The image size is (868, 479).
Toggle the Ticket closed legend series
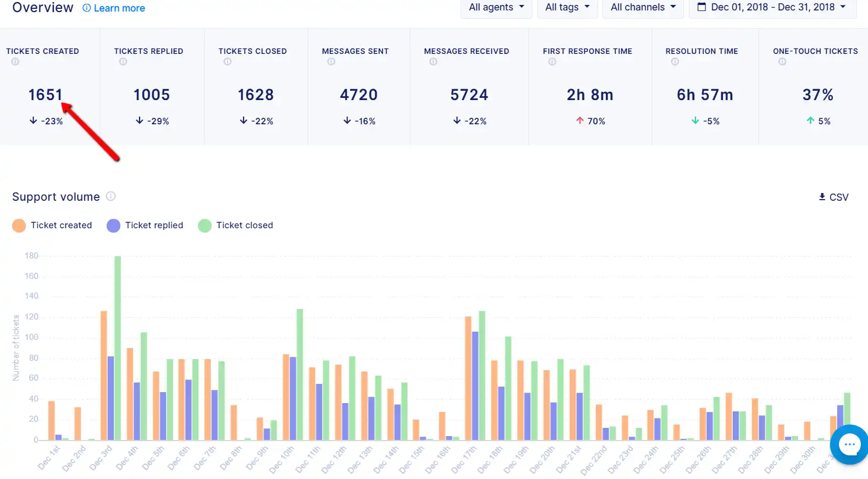pos(236,225)
